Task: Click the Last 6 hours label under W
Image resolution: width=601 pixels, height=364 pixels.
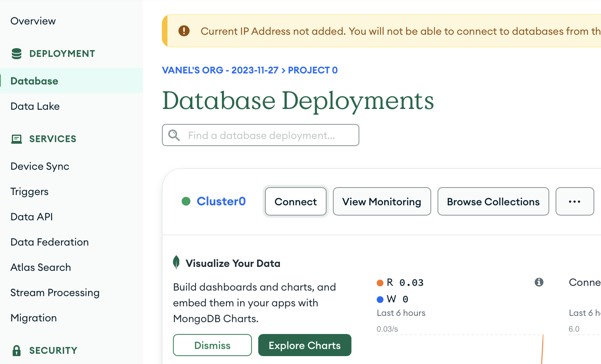Action: click(x=401, y=313)
